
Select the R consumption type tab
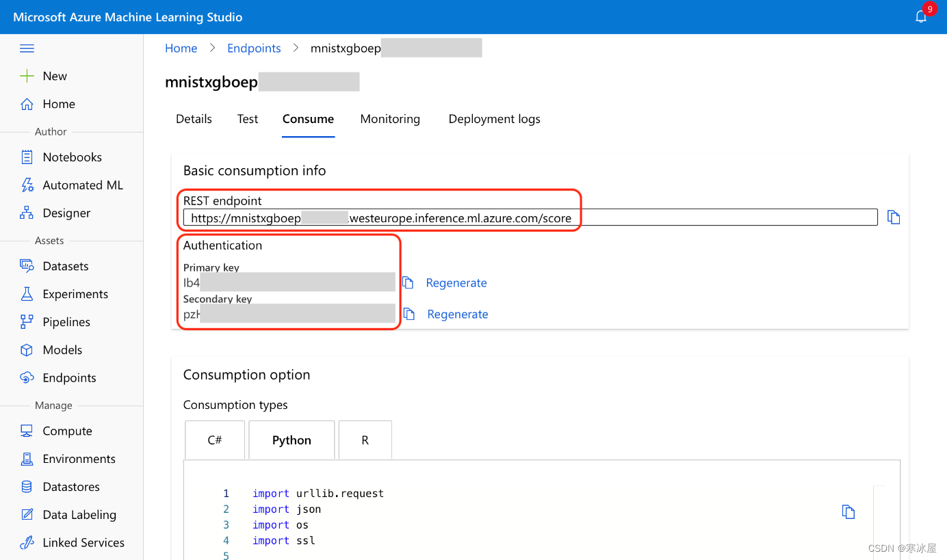[x=365, y=440]
